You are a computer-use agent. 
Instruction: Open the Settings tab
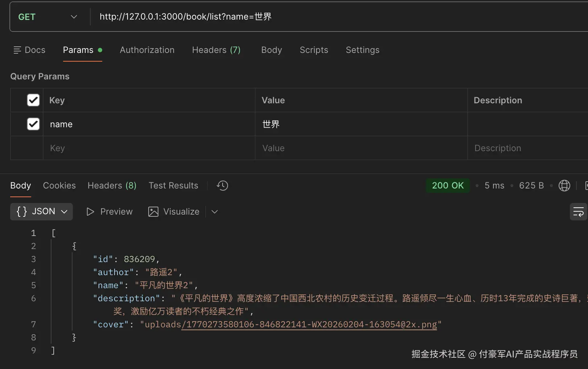(363, 50)
